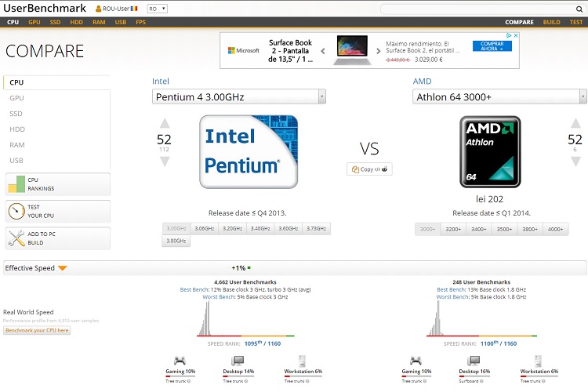
Task: Click the Add to PC Build tools icon
Action: [16, 238]
